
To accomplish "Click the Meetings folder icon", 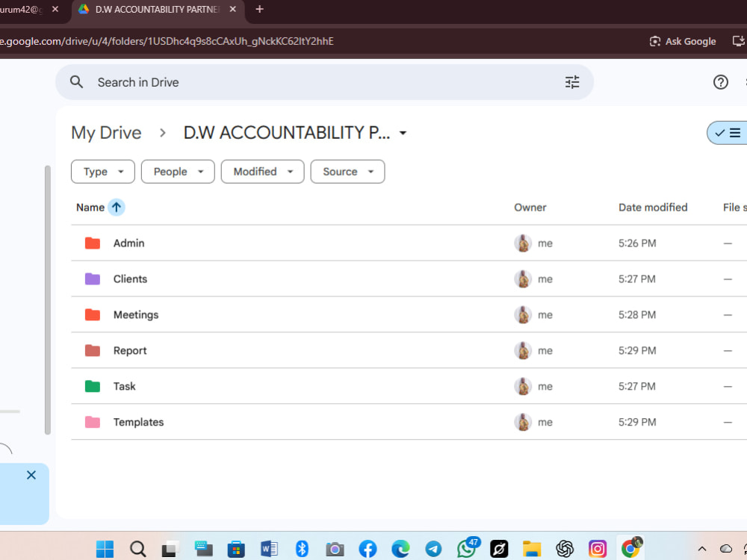I will coord(93,315).
